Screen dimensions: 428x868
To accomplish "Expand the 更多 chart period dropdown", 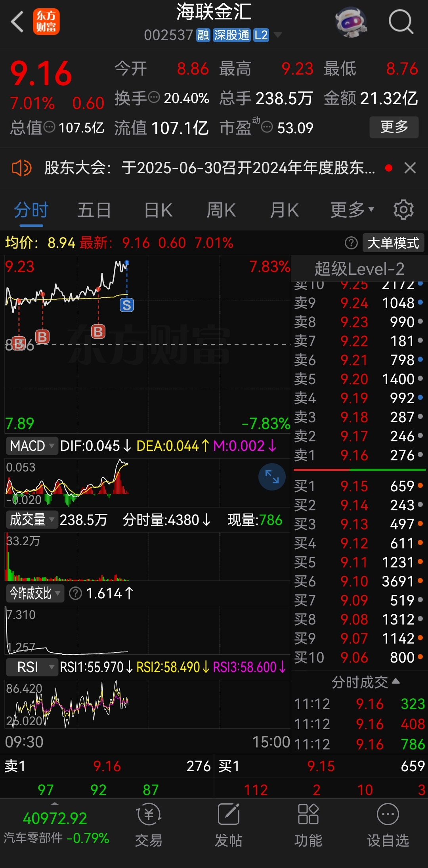I will [x=352, y=210].
